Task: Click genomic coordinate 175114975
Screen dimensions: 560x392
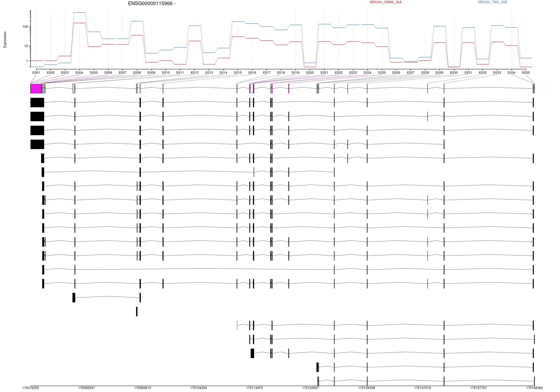Action: point(254,388)
